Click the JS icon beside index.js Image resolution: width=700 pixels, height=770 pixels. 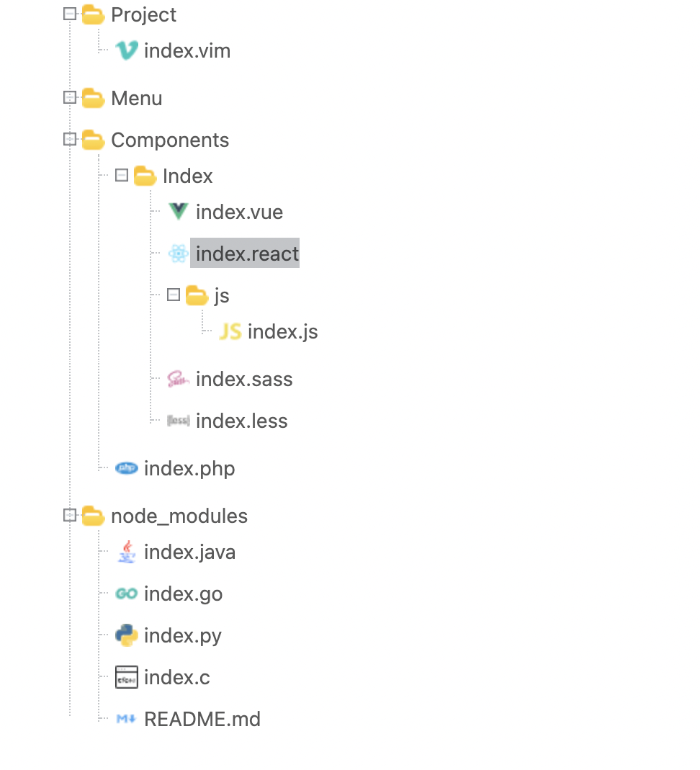[x=230, y=331]
